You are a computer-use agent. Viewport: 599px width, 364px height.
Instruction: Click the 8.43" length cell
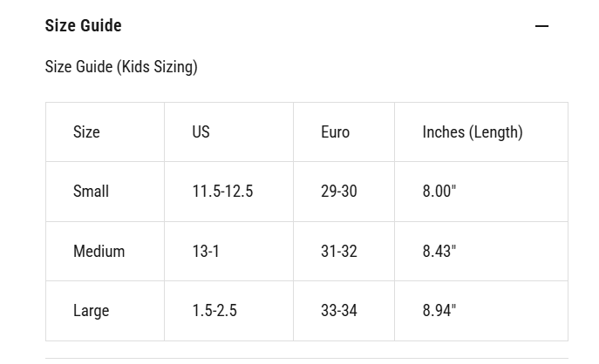click(439, 252)
